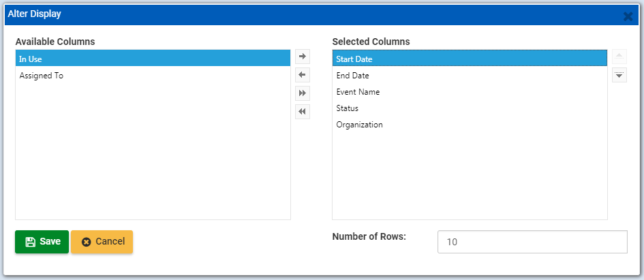Focus the Number of Rows input field
The width and height of the screenshot is (644, 280).
(x=532, y=242)
